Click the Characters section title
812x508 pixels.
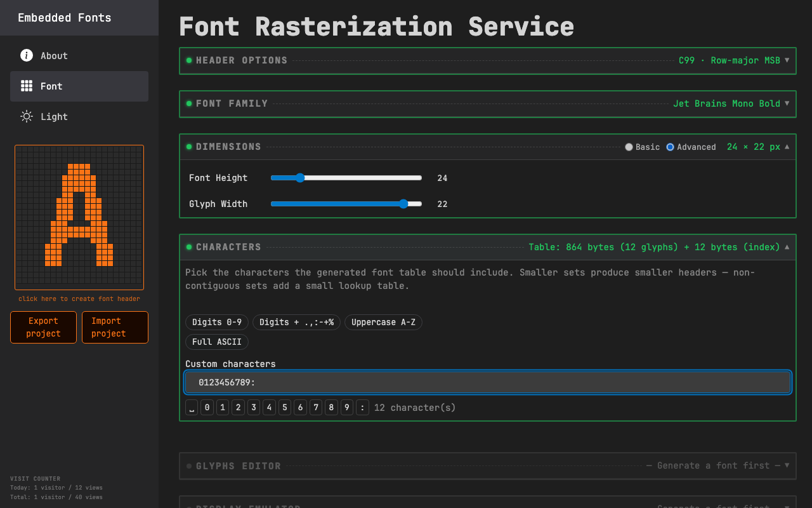[228, 247]
